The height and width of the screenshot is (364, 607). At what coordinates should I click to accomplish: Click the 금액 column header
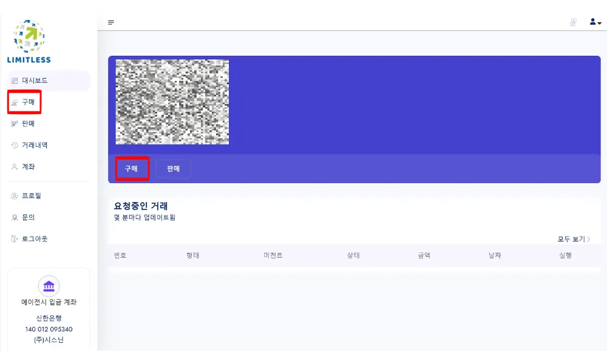pyautogui.click(x=424, y=255)
